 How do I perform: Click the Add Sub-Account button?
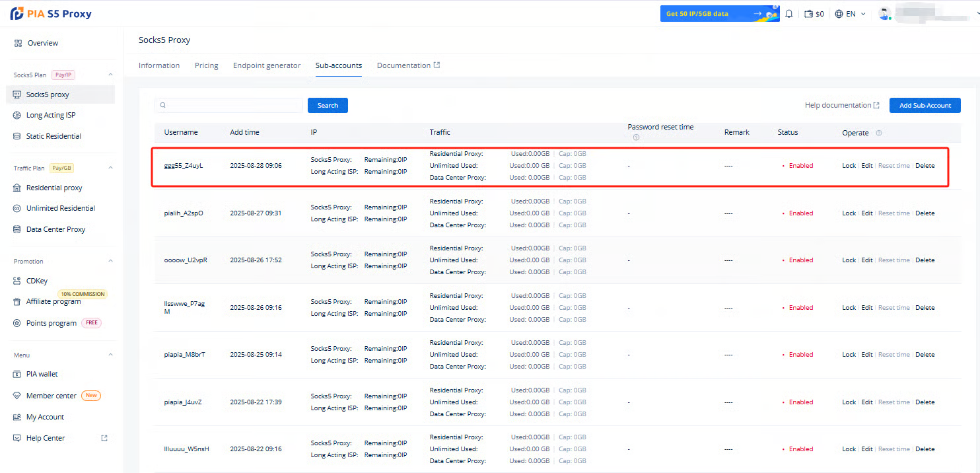tap(925, 105)
